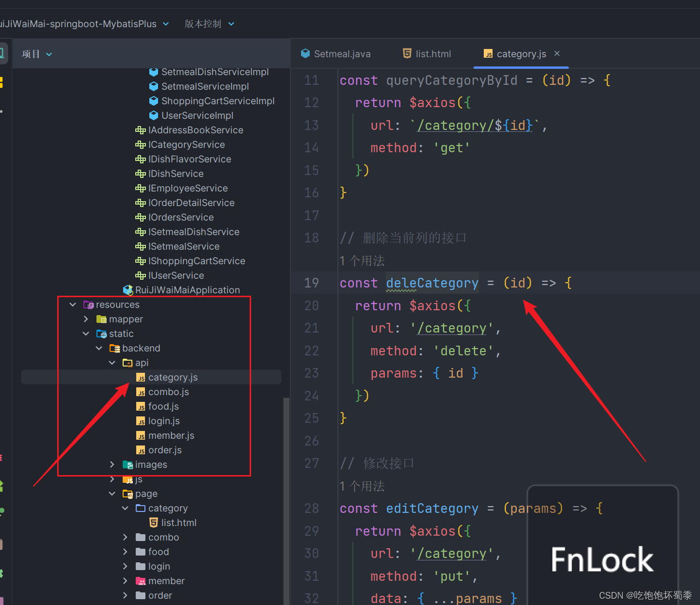The width and height of the screenshot is (700, 605).
Task: Click the IAddressBookService interface icon
Action: tap(141, 130)
